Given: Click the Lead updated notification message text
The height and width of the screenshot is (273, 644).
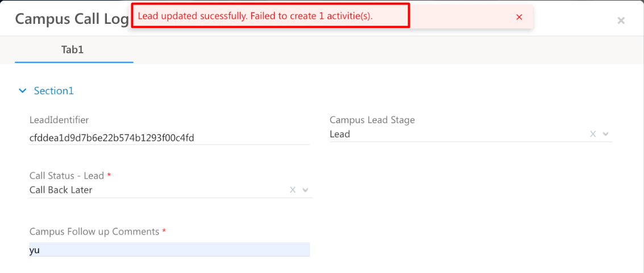Looking at the screenshot, I should click(255, 16).
